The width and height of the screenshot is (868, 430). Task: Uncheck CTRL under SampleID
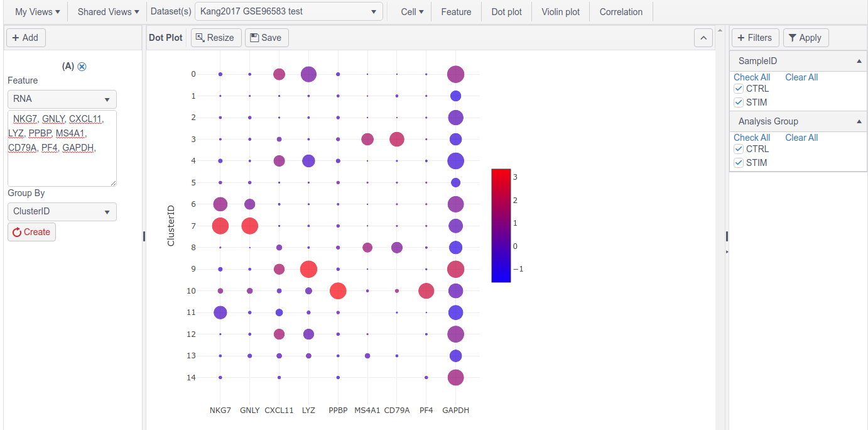tap(739, 88)
